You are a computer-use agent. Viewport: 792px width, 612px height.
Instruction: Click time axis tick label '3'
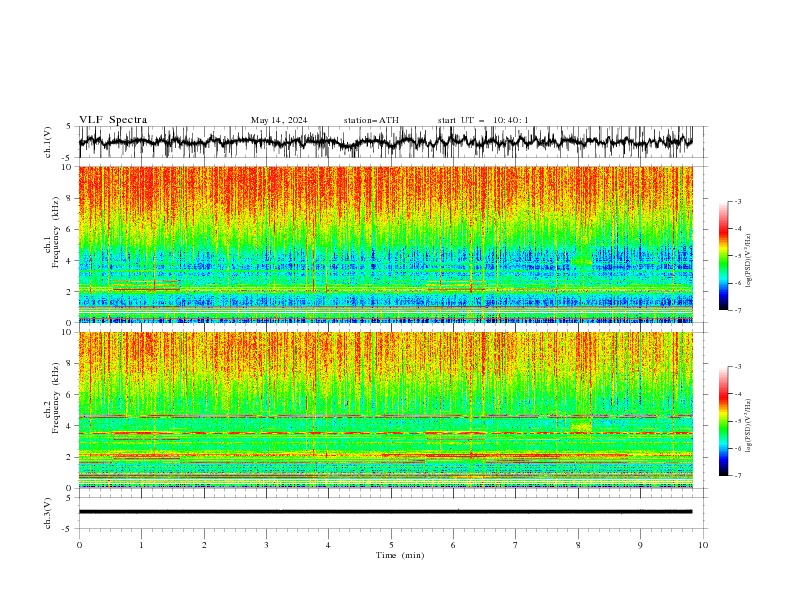pyautogui.click(x=266, y=545)
